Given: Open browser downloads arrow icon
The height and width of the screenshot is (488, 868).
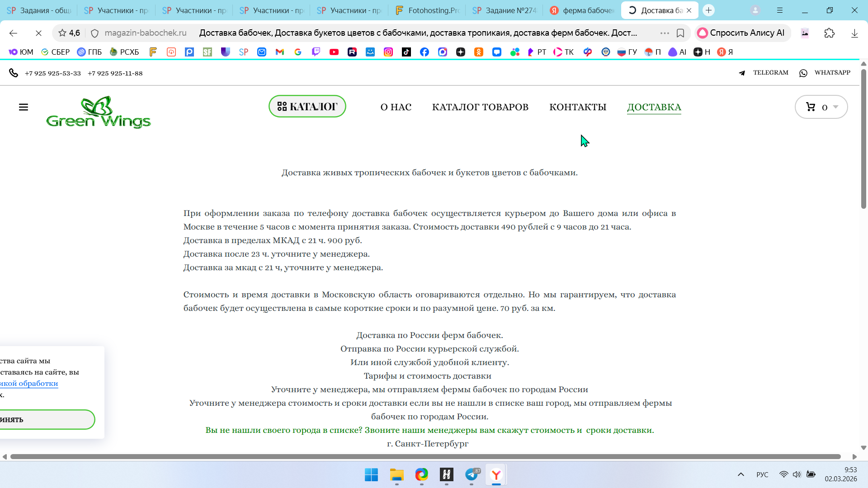Looking at the screenshot, I should (854, 33).
